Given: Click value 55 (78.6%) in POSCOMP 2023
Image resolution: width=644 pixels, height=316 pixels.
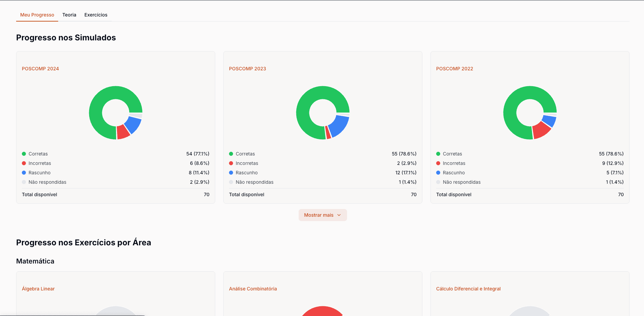Looking at the screenshot, I should 404,154.
